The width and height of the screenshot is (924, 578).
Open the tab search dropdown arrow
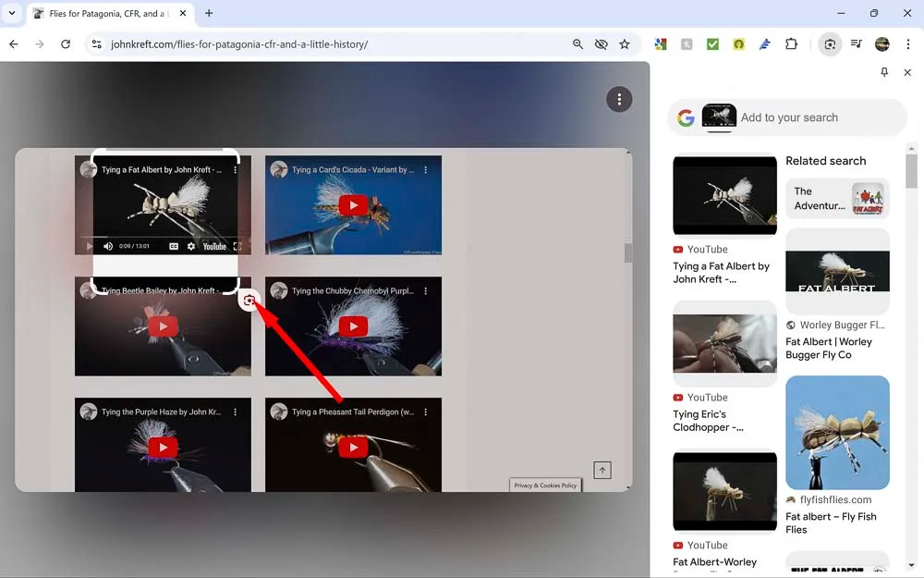pos(12,13)
